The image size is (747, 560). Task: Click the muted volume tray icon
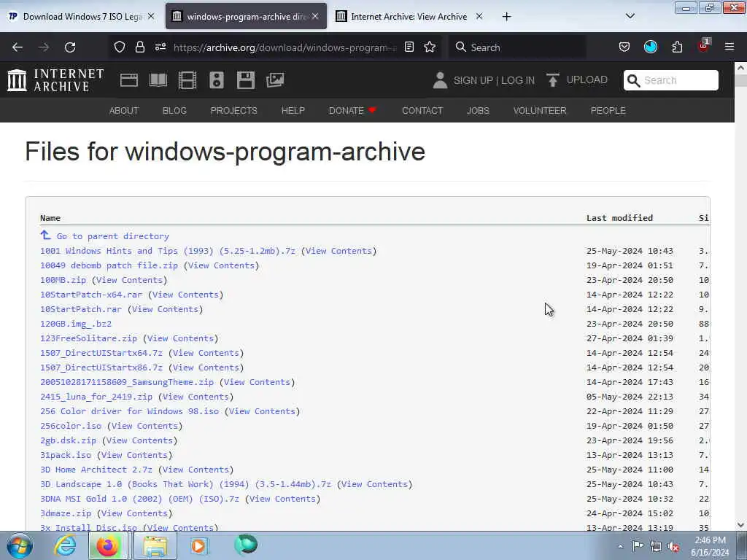(x=673, y=547)
